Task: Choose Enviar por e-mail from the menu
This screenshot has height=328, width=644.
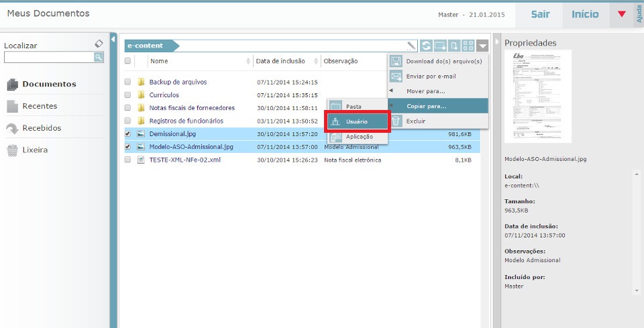Action: coord(431,76)
